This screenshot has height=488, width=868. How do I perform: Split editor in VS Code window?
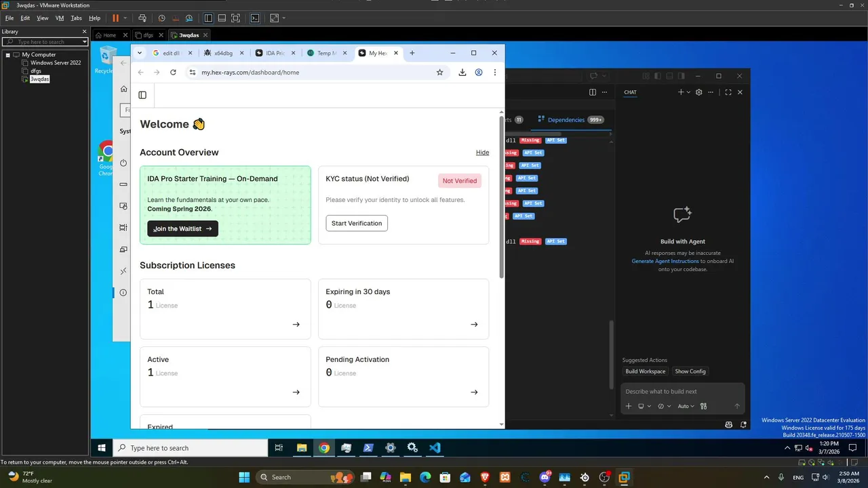(x=593, y=92)
